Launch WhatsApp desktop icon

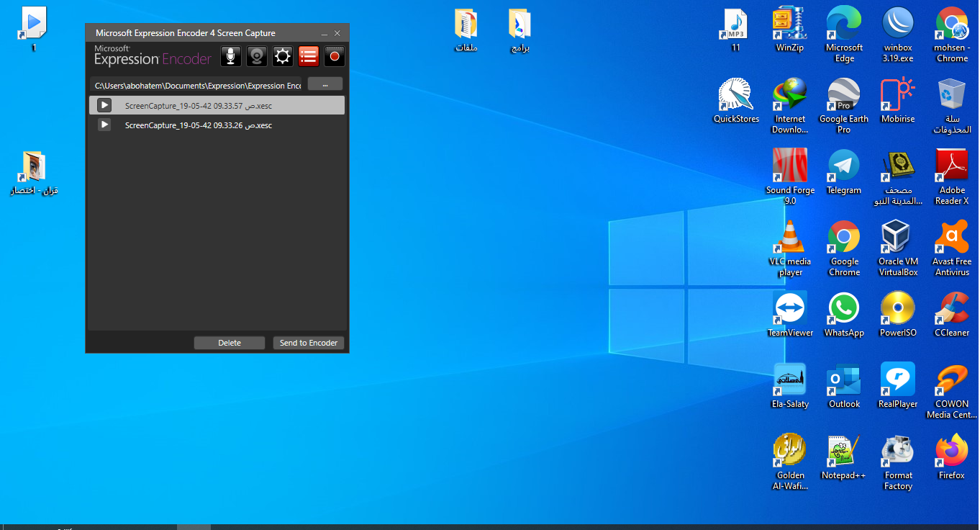click(844, 314)
